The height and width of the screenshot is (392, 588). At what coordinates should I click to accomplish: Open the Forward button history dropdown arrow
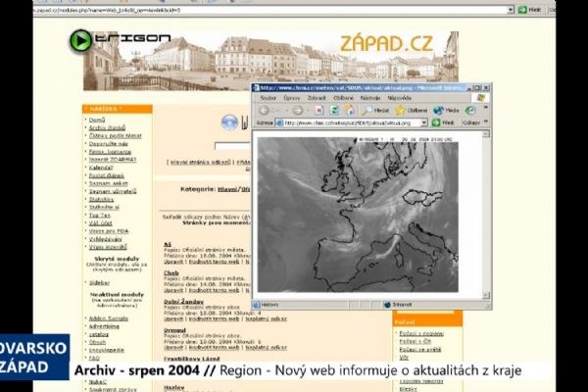tap(308, 111)
